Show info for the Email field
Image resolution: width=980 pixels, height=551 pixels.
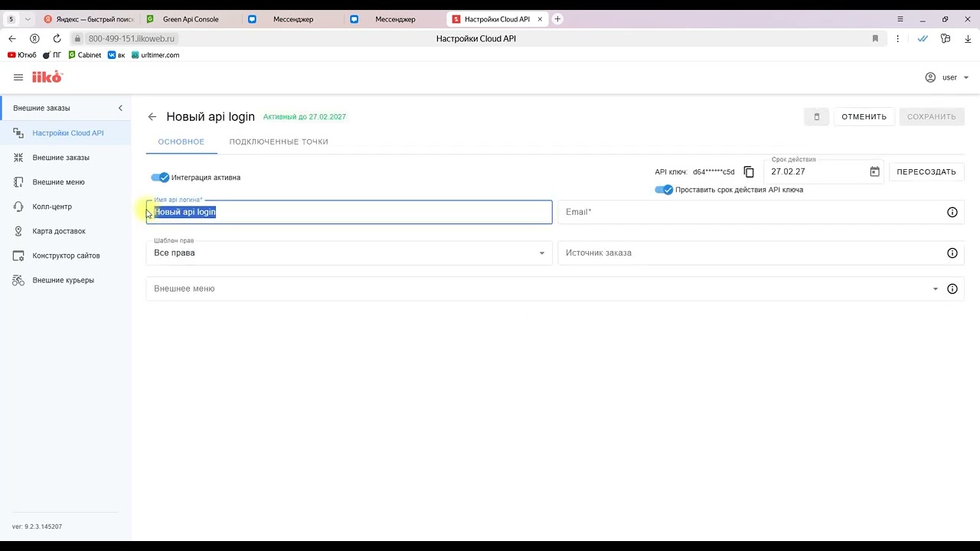pyautogui.click(x=952, y=212)
